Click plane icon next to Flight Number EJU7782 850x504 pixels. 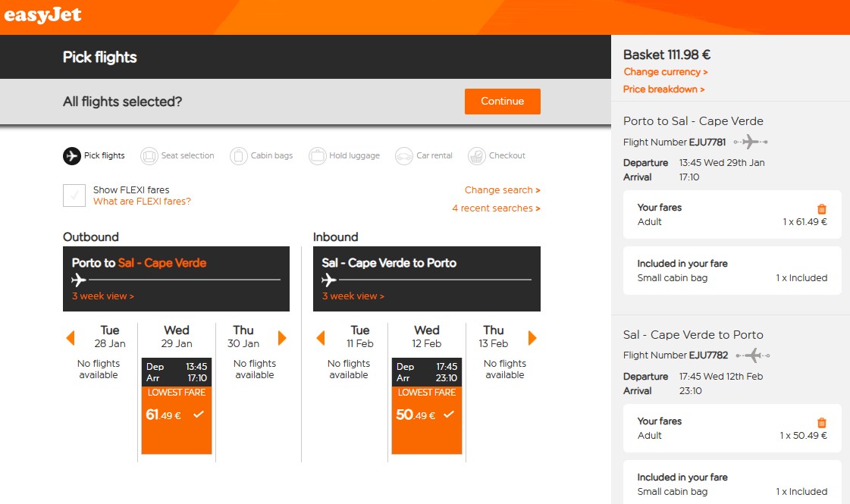coord(753,355)
